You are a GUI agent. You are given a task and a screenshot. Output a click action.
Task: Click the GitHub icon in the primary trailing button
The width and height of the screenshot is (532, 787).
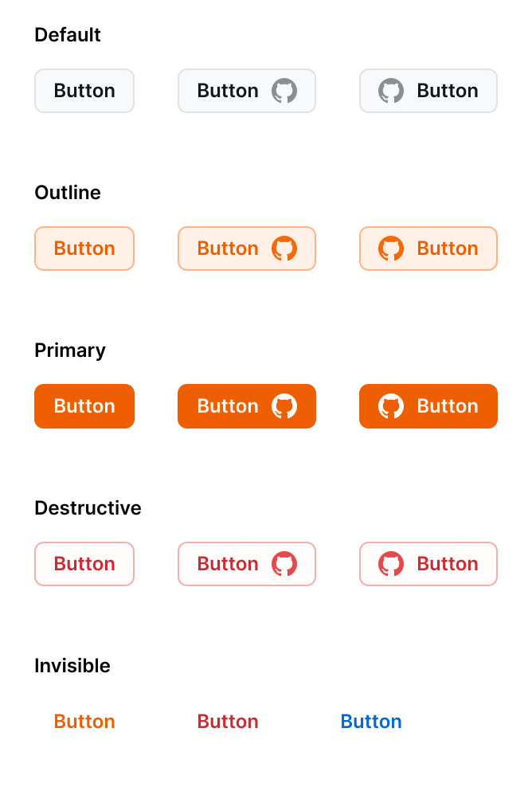(x=284, y=406)
